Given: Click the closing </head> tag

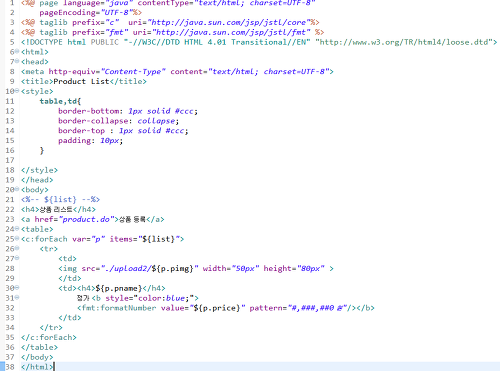Looking at the screenshot, I should tap(37, 180).
